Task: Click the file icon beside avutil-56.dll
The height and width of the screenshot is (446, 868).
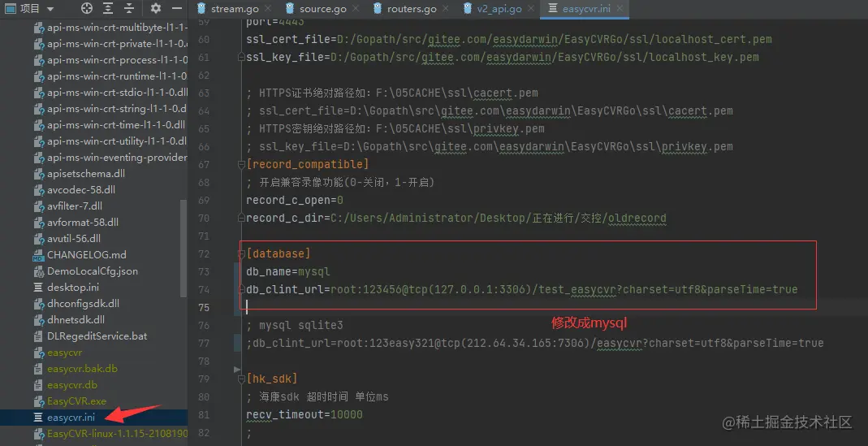Action: pos(38,239)
